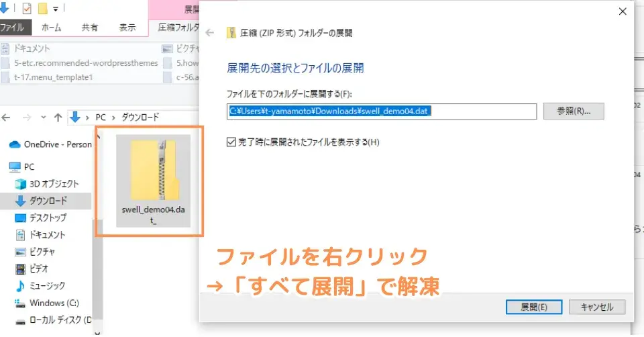Click the extraction destination path field
The width and height of the screenshot is (644, 337).
tap(382, 111)
